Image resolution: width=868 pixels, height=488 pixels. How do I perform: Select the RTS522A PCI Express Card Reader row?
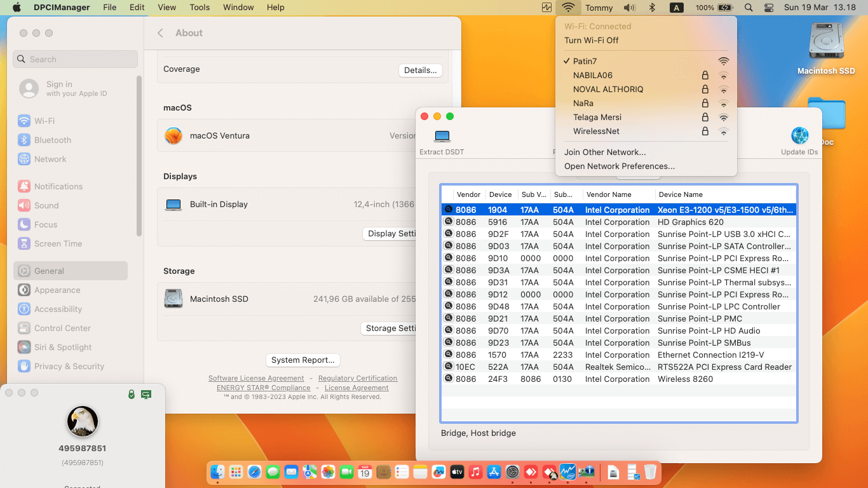[x=618, y=367]
